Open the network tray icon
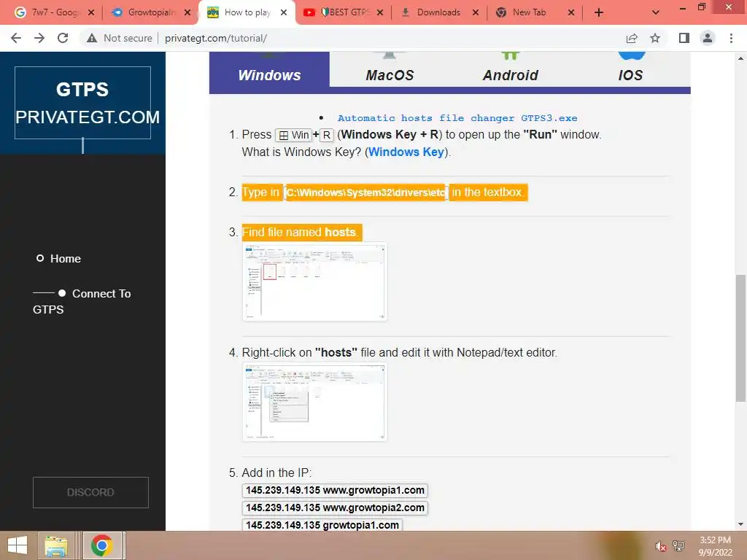Screen dimensions: 747x560 point(678,546)
